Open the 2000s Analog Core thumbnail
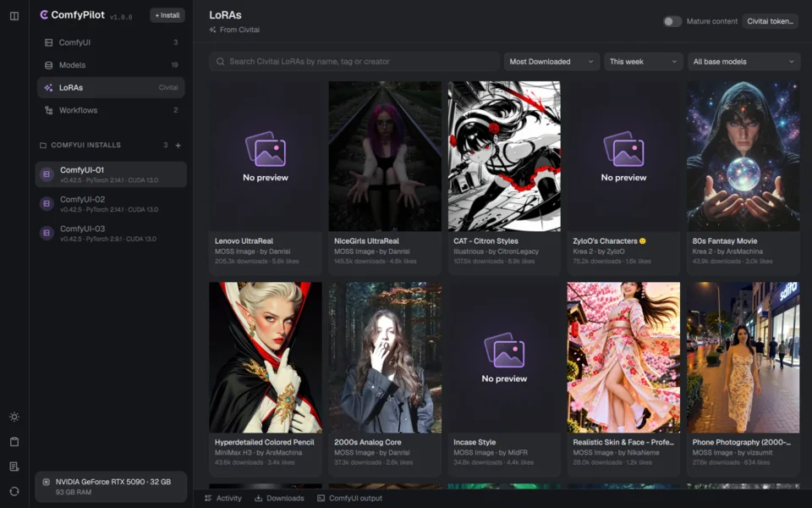Viewport: 812px width, 508px height. point(385,357)
